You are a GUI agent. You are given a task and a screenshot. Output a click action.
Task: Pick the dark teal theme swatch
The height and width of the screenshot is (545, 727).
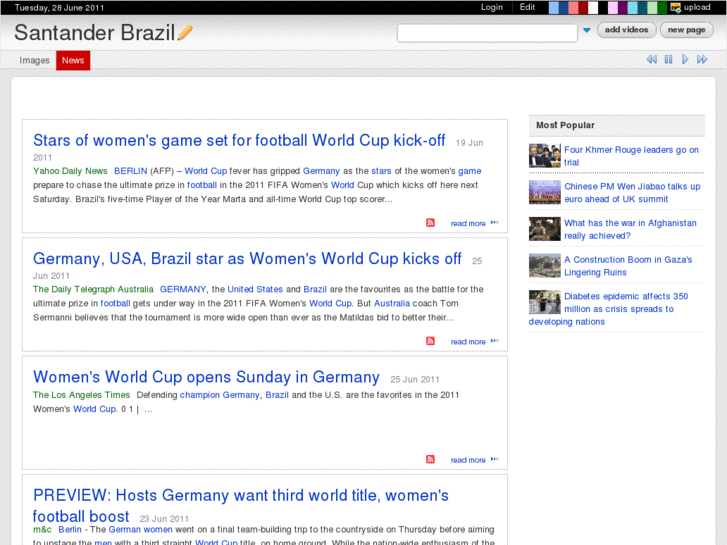coord(642,7)
